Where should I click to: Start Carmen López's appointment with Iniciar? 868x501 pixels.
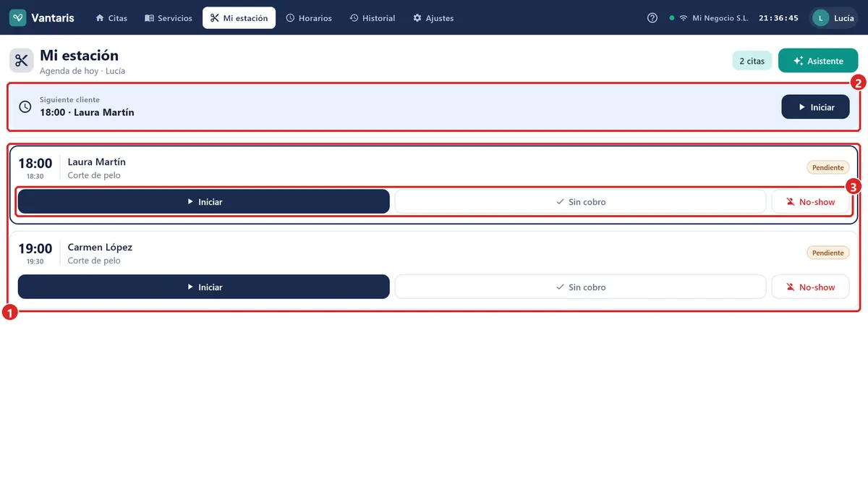point(204,287)
